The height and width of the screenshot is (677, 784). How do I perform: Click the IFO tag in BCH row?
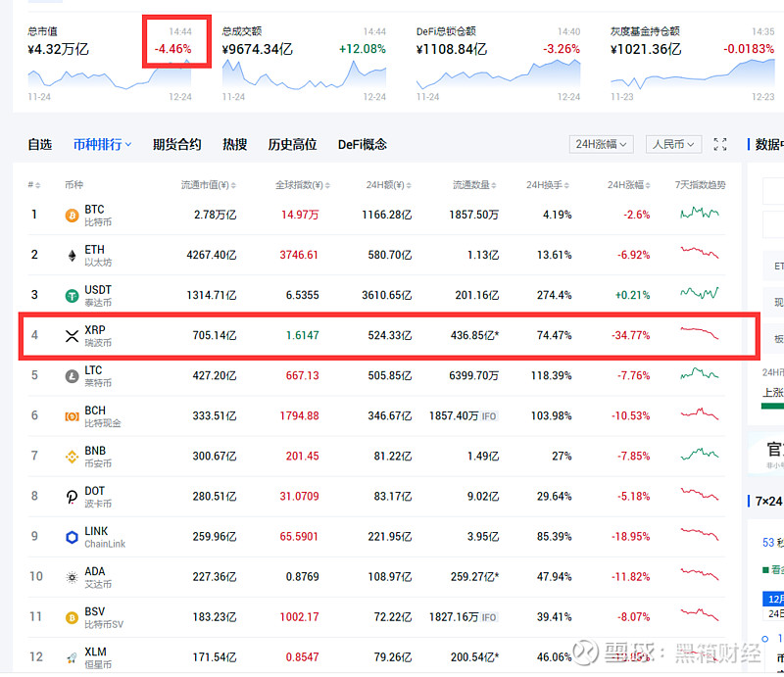(489, 416)
